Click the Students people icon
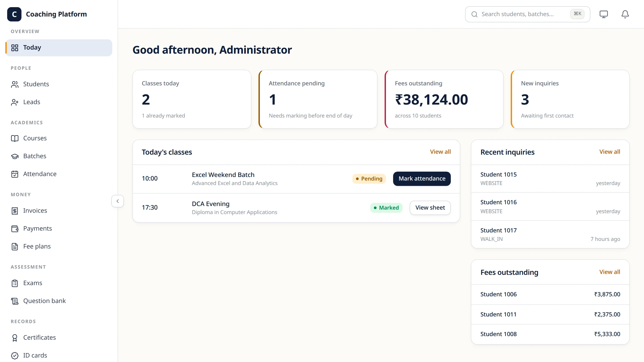Viewport: 644px width, 362px height. tap(15, 84)
